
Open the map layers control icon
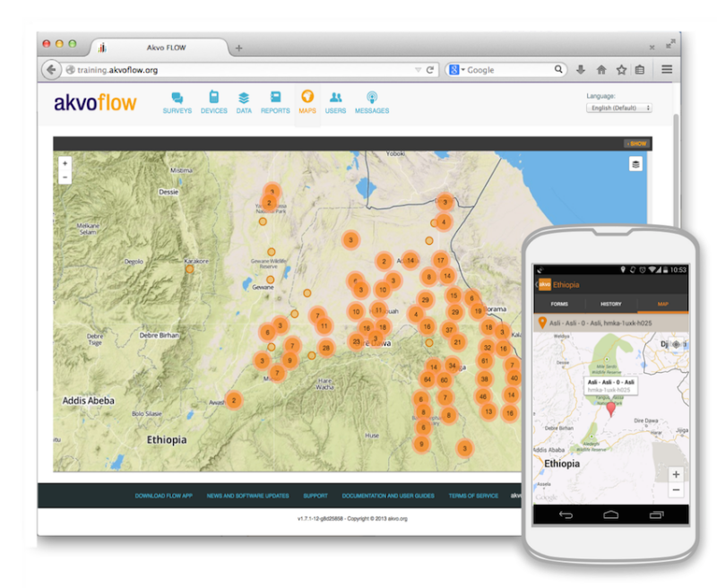click(635, 164)
